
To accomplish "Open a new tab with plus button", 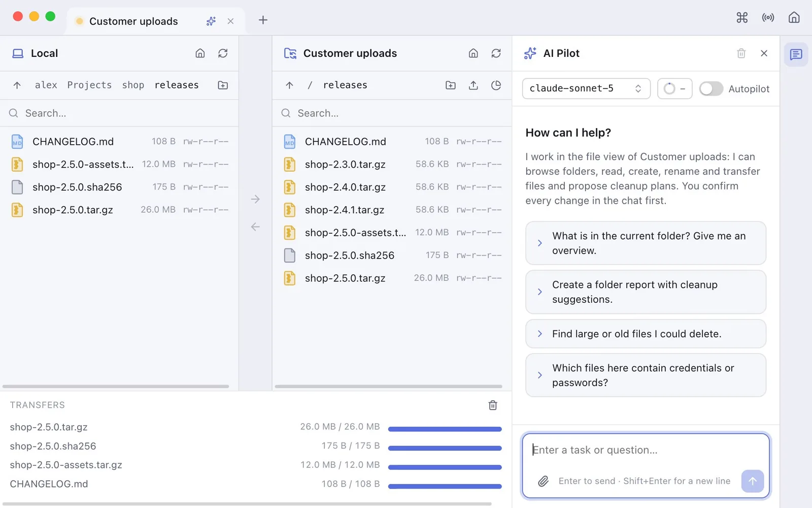I will point(263,20).
